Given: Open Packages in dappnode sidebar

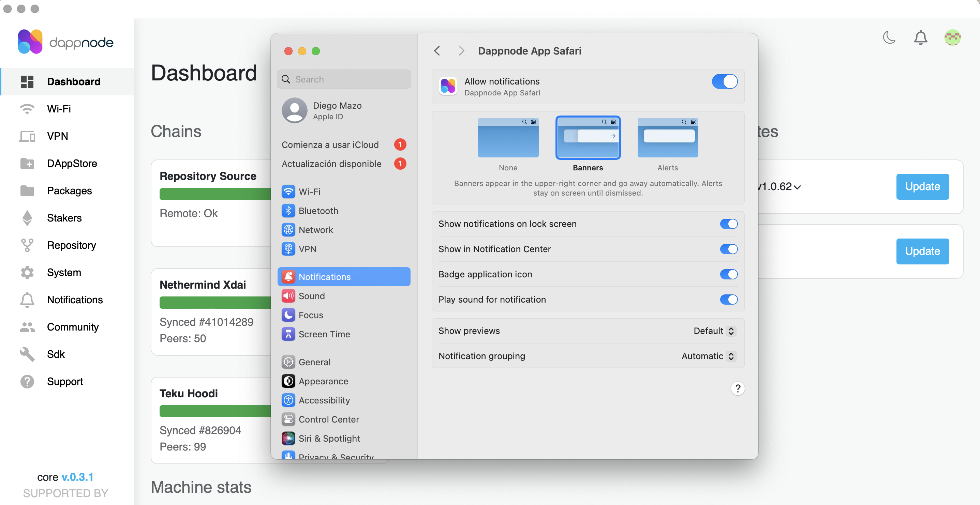Looking at the screenshot, I should point(69,190).
